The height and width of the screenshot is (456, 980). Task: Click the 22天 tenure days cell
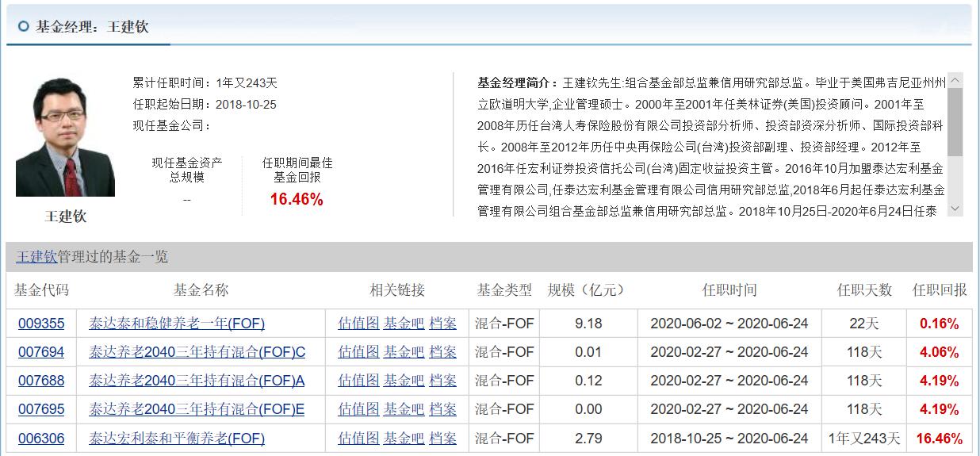(x=864, y=324)
